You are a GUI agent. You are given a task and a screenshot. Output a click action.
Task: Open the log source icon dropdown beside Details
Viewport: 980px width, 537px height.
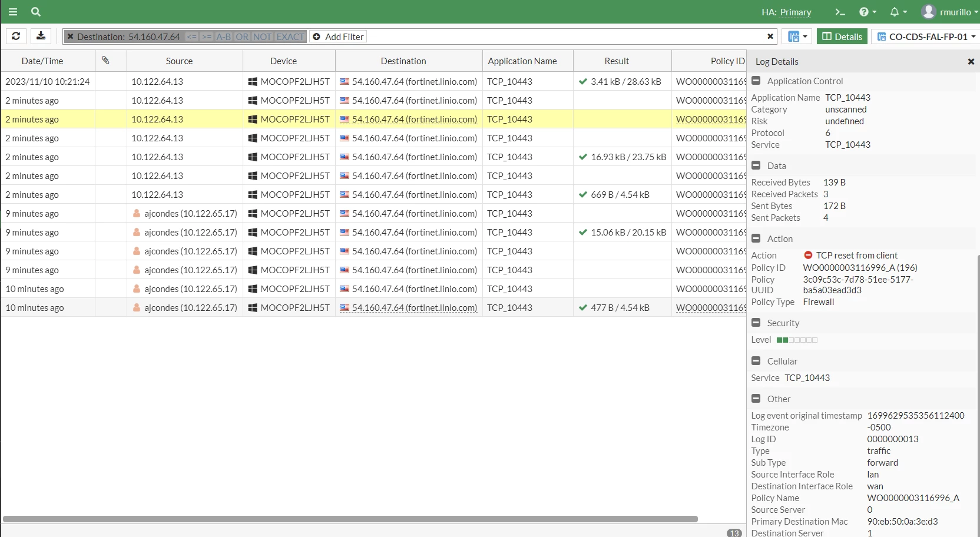click(x=798, y=37)
